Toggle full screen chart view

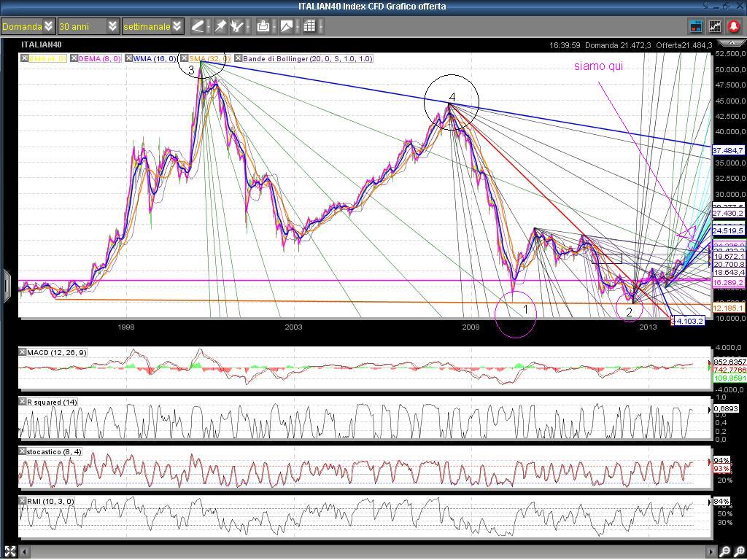(x=9, y=551)
